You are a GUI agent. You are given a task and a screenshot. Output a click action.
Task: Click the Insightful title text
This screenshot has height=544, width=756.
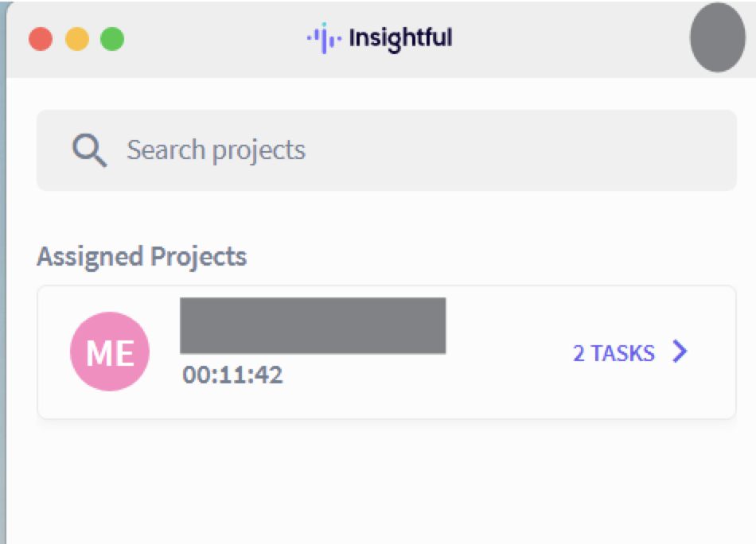tap(400, 38)
